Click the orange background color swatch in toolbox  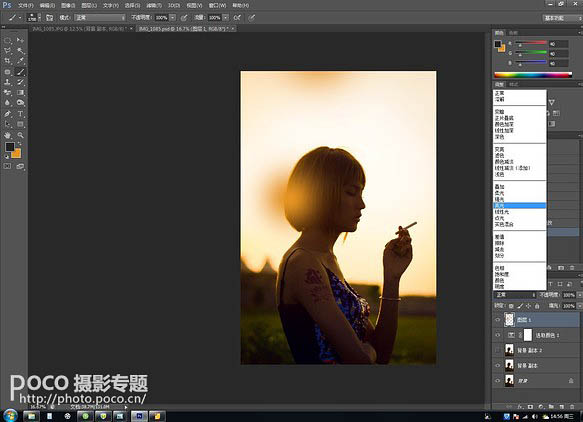[16, 153]
